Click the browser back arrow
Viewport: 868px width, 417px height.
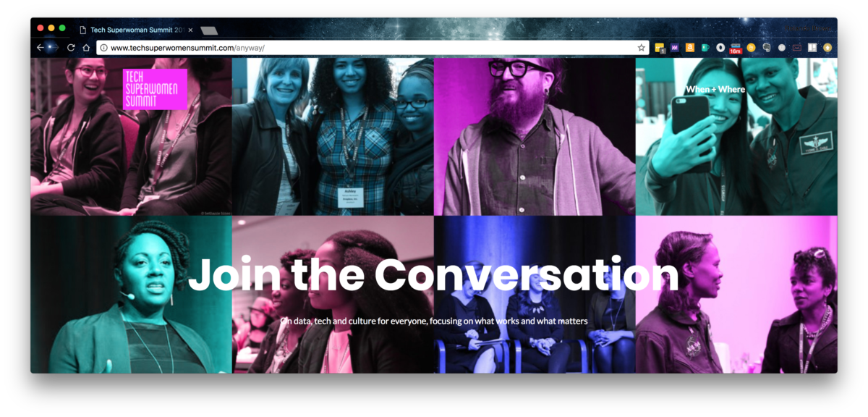41,48
